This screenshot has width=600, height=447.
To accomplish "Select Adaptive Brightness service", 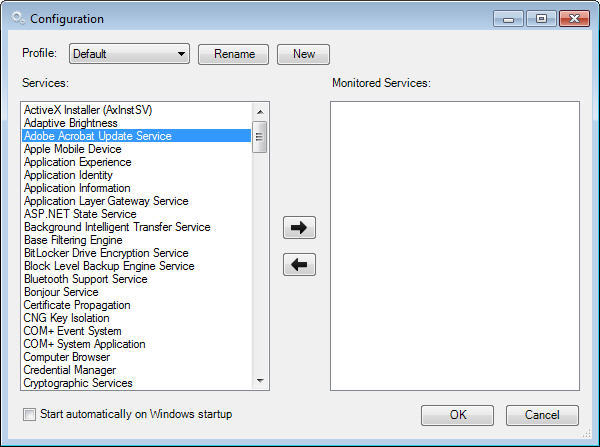I will pos(136,123).
